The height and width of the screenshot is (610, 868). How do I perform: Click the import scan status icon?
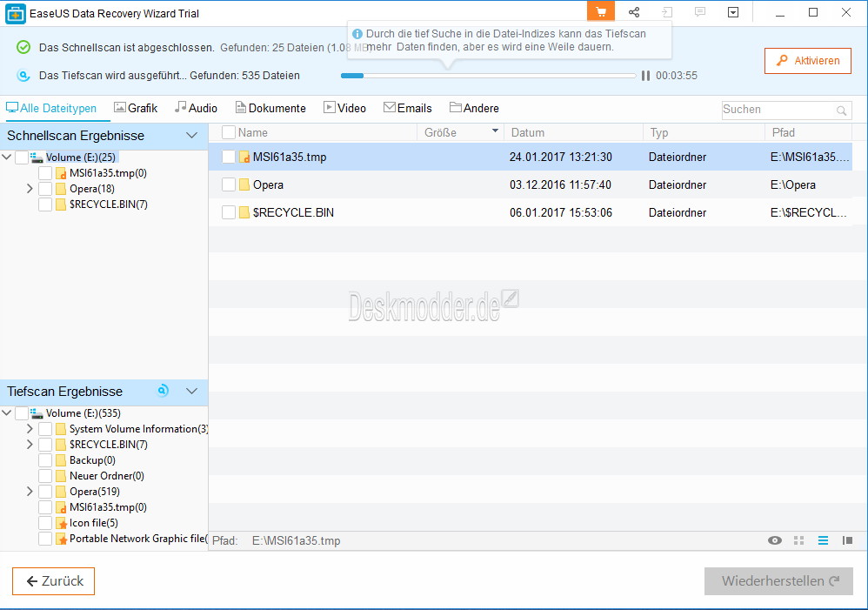click(667, 12)
